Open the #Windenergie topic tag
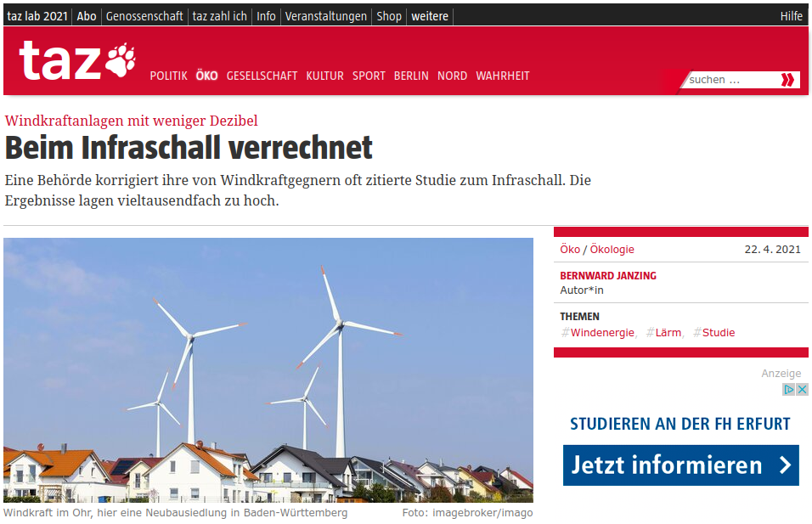The height and width of the screenshot is (524, 812). point(598,333)
